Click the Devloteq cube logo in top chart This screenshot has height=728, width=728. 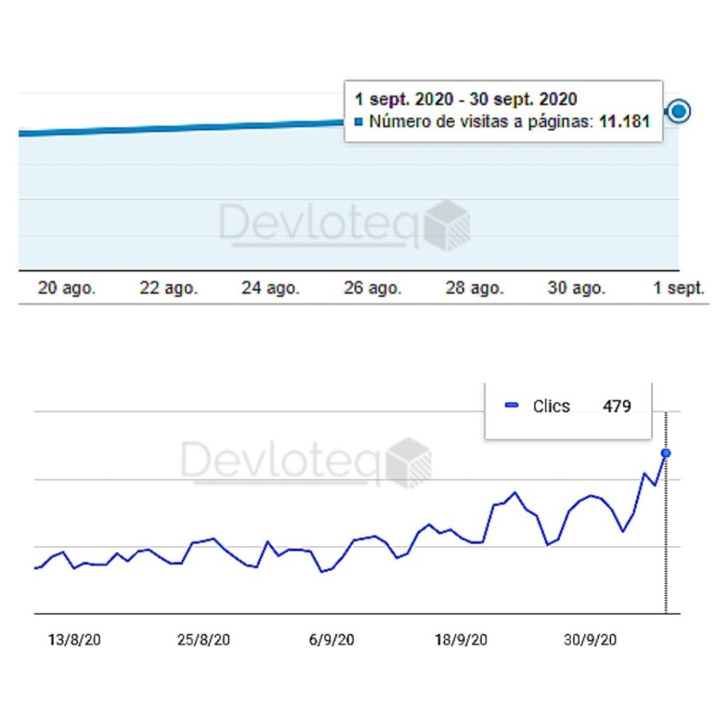click(x=447, y=225)
